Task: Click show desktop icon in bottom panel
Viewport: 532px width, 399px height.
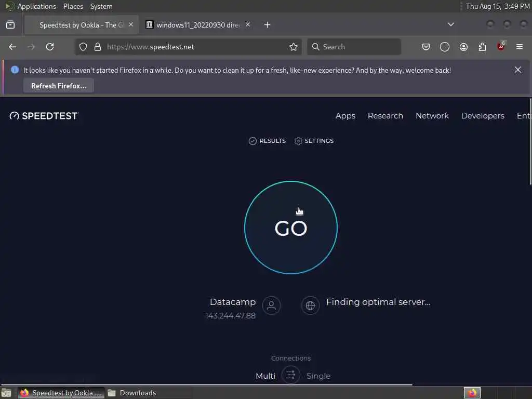Action: click(x=6, y=393)
